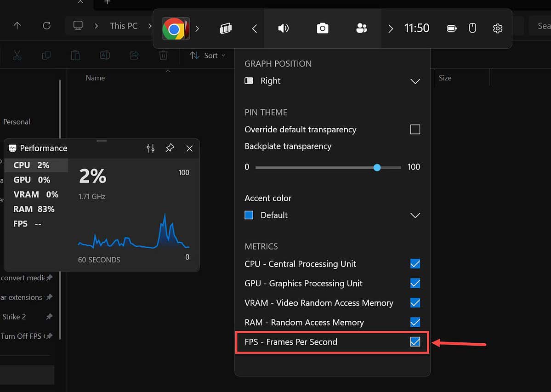
Task: Click the battery status indicator
Action: (451, 28)
